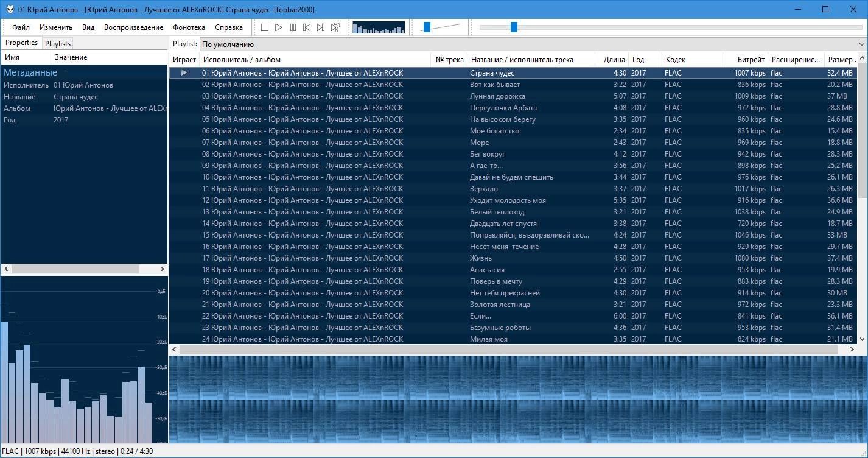Click the foobar2000 alien icon in title bar

[x=10, y=9]
